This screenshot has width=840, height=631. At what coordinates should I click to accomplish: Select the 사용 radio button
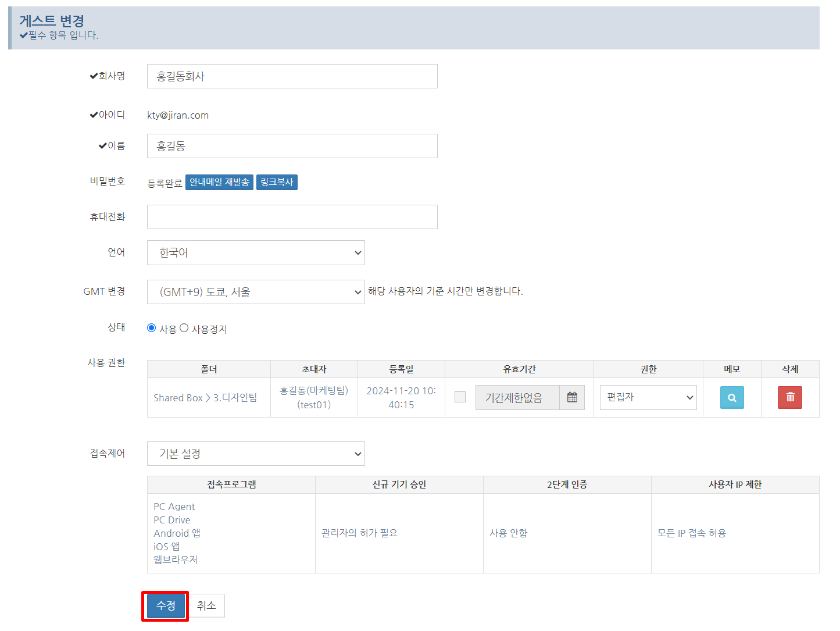[x=152, y=328]
